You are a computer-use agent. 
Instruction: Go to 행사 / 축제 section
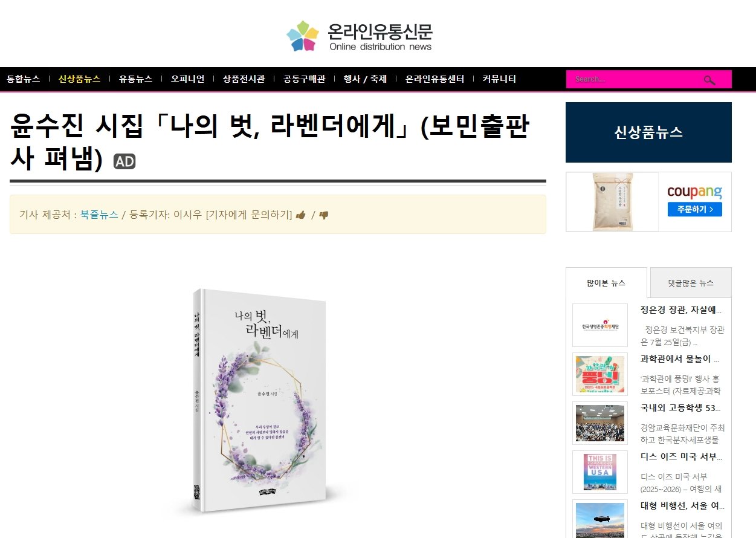(365, 79)
